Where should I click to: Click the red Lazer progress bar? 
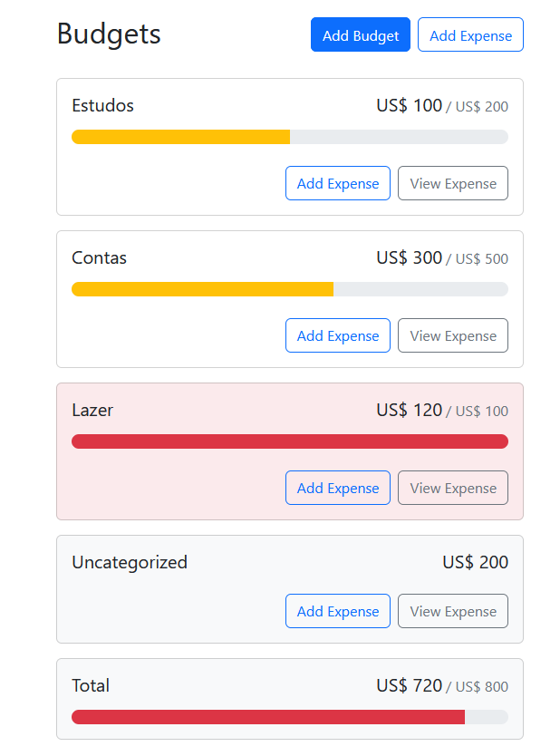(x=290, y=441)
